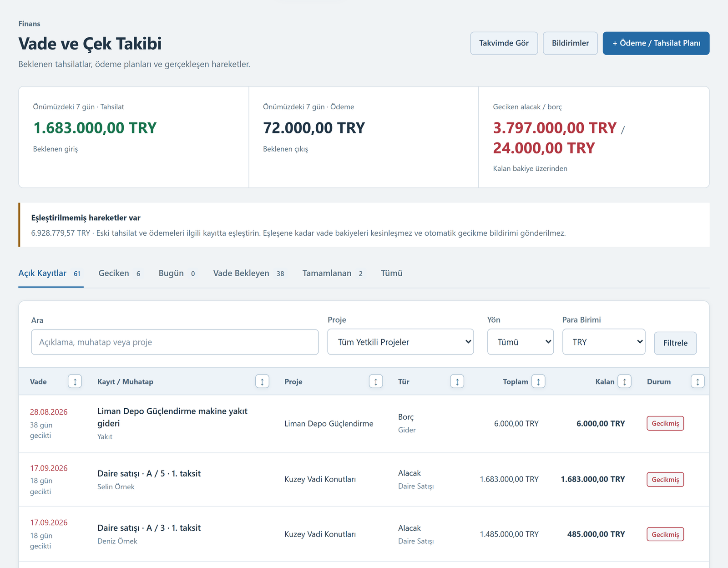Click the 28.08.2026 due date
The height and width of the screenshot is (568, 728).
[x=49, y=412]
